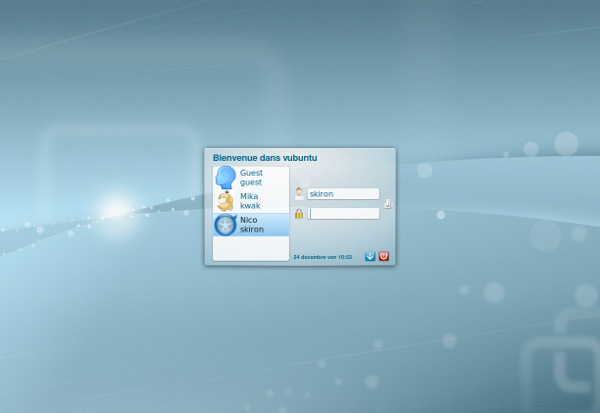This screenshot has height=413, width=600.
Task: Focus the empty password input field
Action: 343,214
